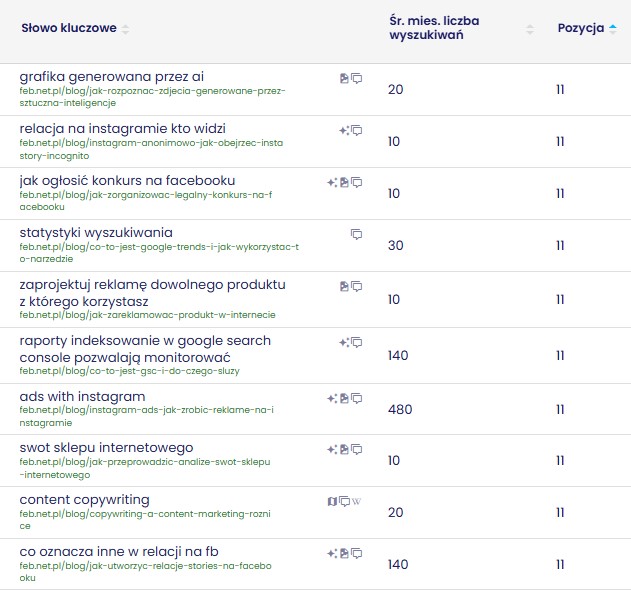Click the AI sparkle icon for 'ads with instagram'
631x590 pixels.
(x=332, y=398)
